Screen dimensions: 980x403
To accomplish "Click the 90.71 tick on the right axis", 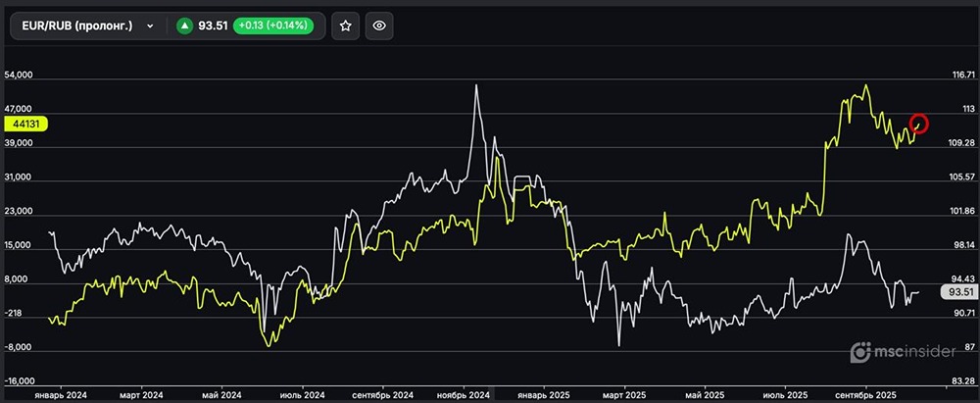I will pos(963,312).
